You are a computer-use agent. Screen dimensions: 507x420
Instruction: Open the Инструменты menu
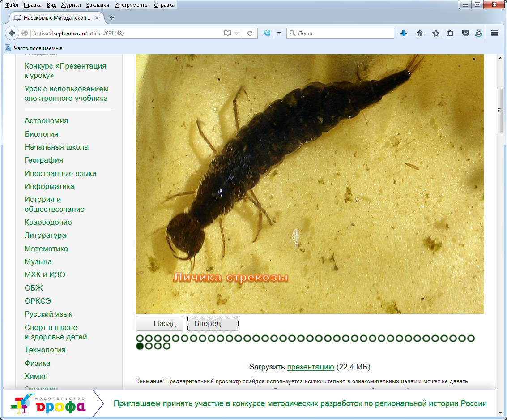click(131, 5)
